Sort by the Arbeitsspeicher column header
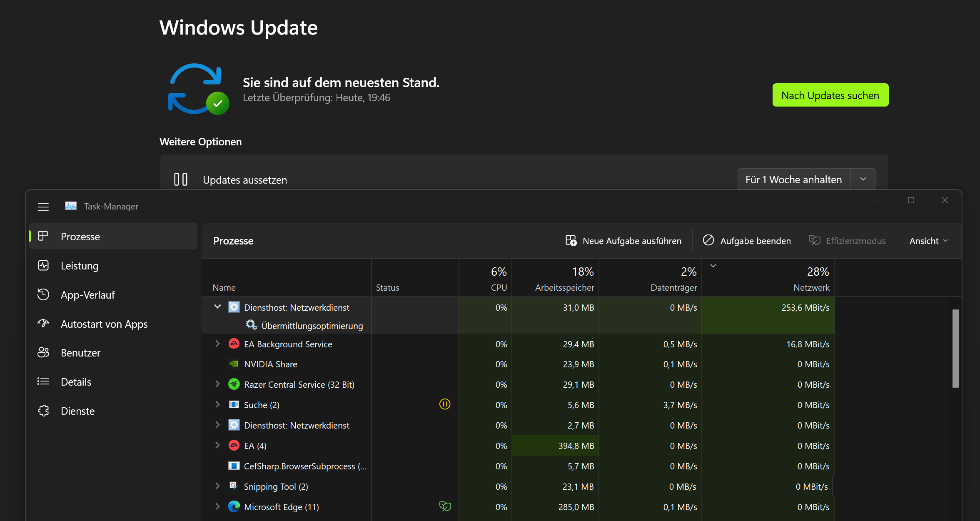Viewport: 980px width, 521px height. tap(564, 287)
